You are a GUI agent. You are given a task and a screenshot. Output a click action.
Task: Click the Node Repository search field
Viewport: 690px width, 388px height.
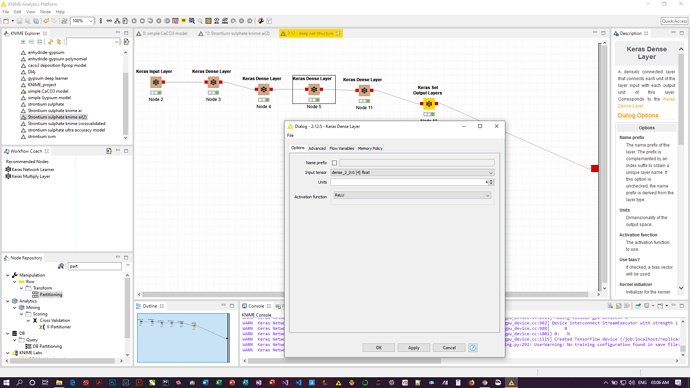[95, 266]
